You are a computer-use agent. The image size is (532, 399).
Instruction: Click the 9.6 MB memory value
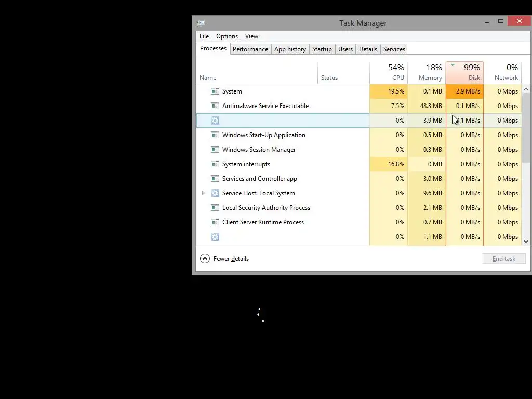tap(433, 193)
